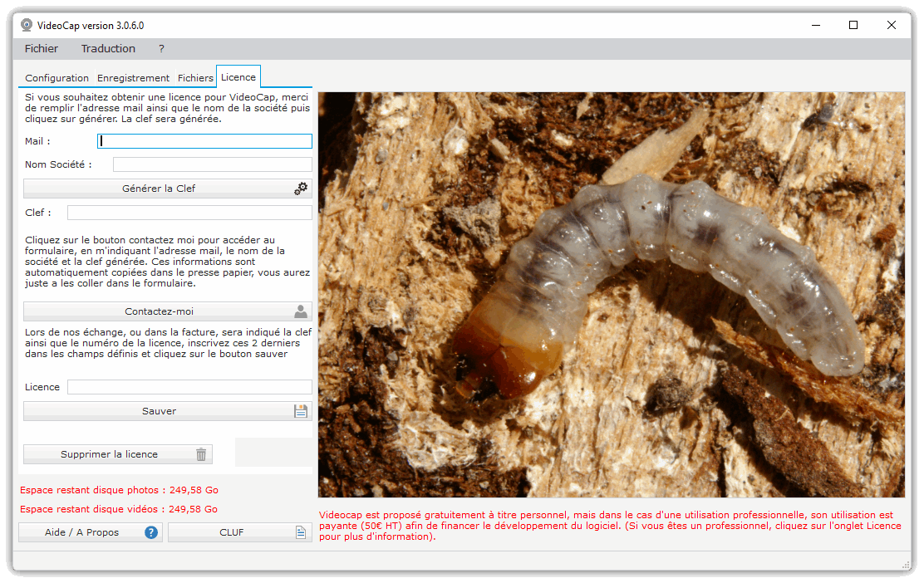Click the VideoCap webcam app icon
924x583 pixels.
[27, 25]
